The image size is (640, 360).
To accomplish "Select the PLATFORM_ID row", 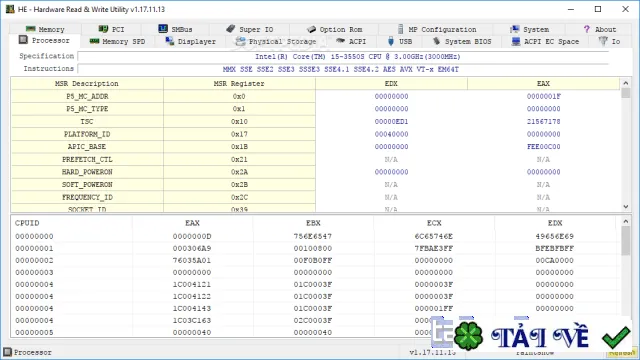I will (315, 134).
